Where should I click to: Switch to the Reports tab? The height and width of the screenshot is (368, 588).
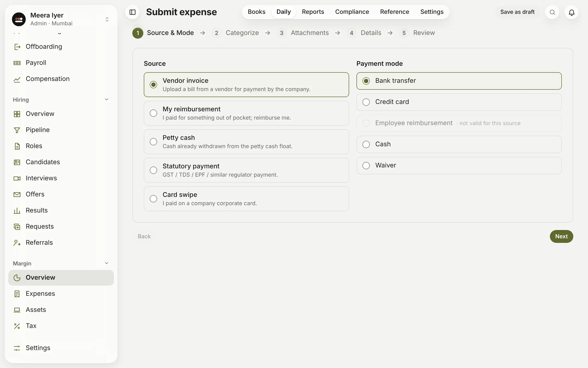point(313,12)
